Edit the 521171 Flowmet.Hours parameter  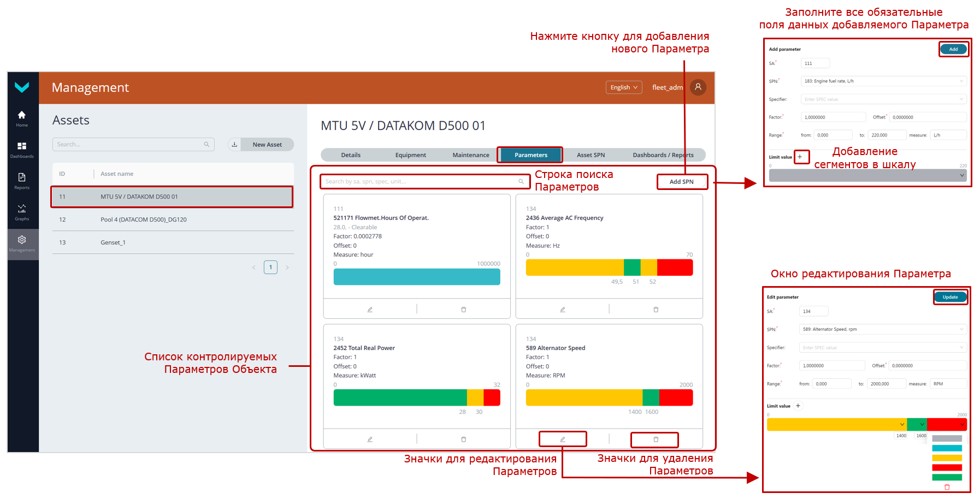coord(370,310)
